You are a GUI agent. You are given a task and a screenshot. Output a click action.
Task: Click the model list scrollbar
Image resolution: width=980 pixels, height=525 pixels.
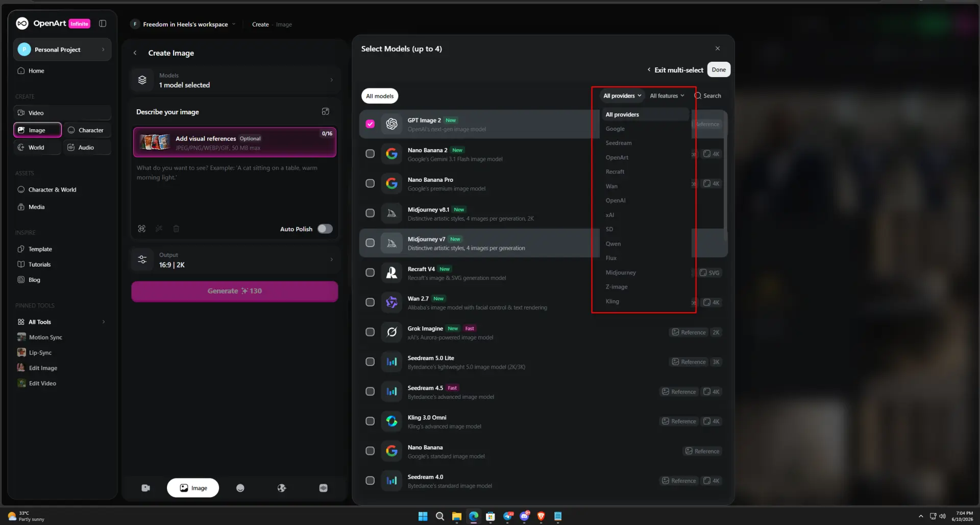pos(726,176)
